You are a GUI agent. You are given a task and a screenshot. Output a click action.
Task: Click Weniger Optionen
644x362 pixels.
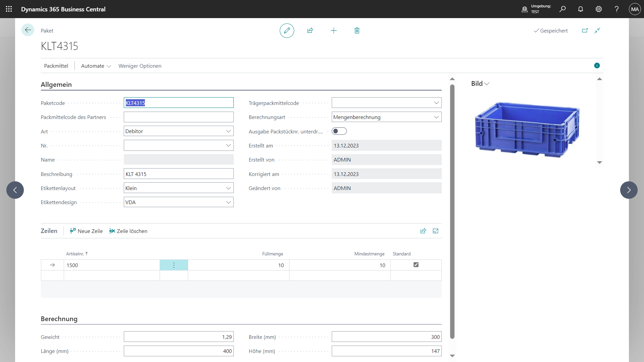(x=140, y=66)
